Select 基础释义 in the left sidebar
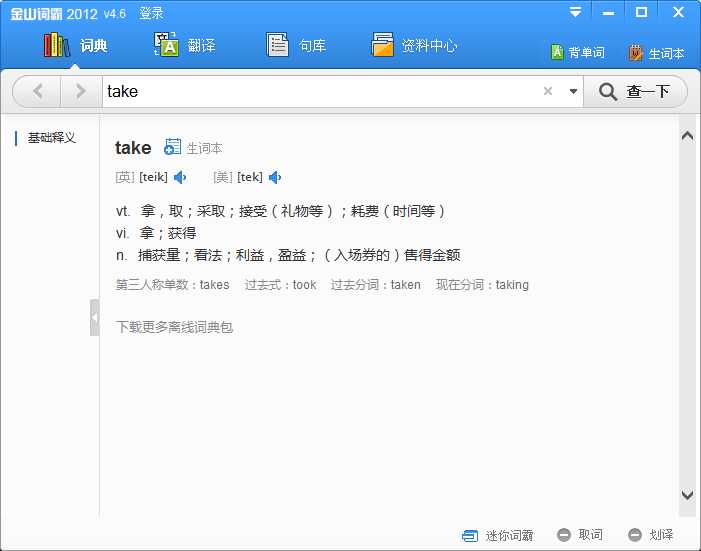 coord(51,138)
